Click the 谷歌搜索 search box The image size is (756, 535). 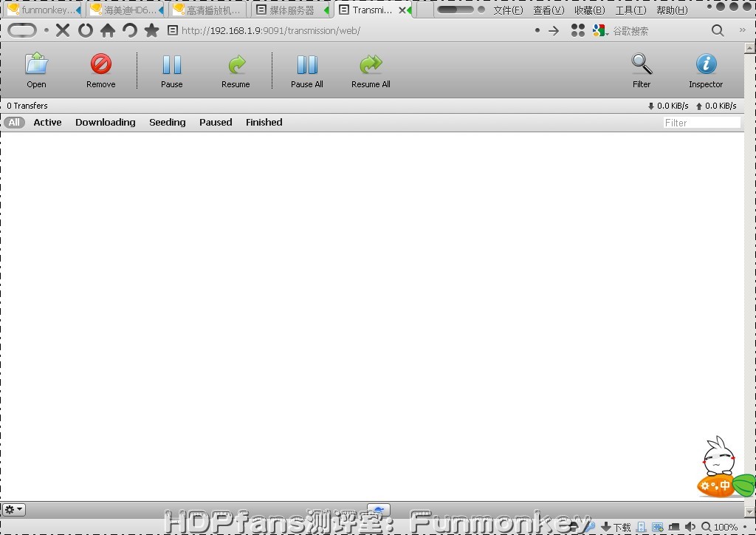[659, 31]
